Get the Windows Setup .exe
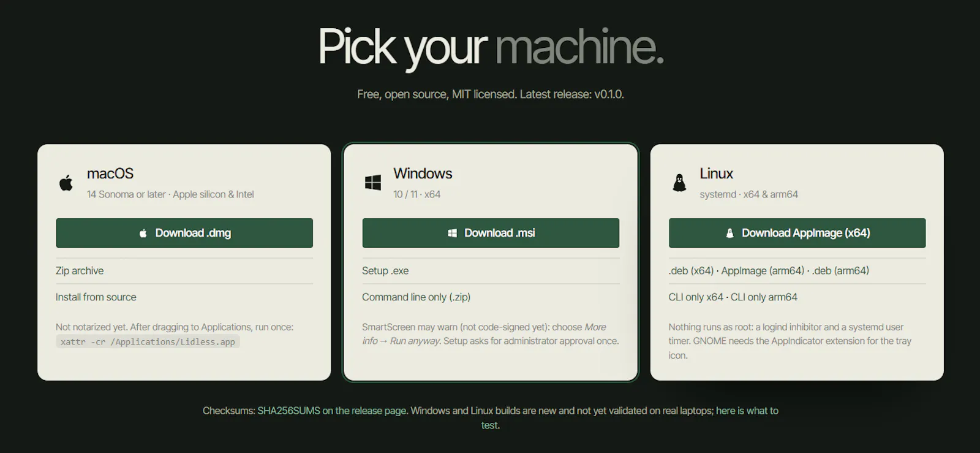 coord(385,271)
